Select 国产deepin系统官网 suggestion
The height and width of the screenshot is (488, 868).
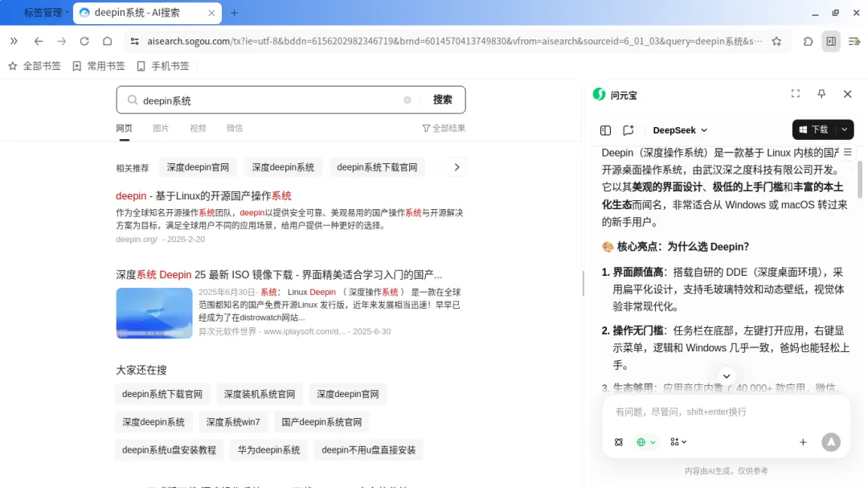point(321,422)
